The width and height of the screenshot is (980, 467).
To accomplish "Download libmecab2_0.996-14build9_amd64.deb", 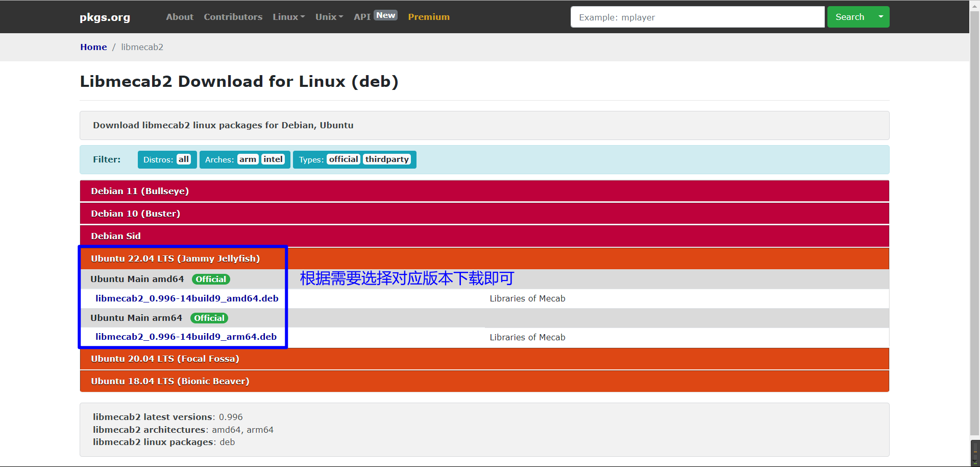I will click(187, 298).
